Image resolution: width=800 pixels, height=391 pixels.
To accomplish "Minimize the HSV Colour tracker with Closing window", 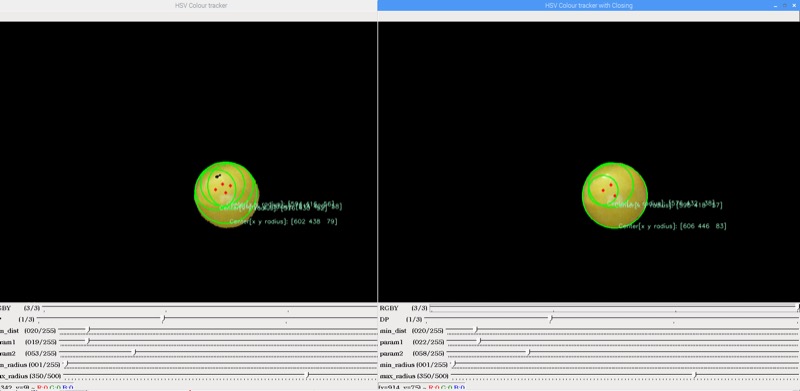I will pos(775,6).
